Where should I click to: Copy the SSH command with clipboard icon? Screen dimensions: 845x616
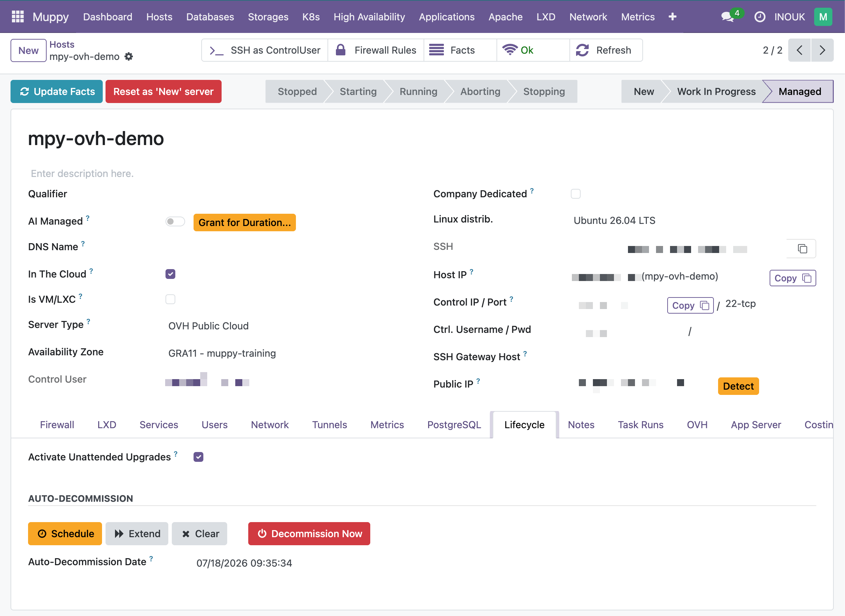click(802, 249)
